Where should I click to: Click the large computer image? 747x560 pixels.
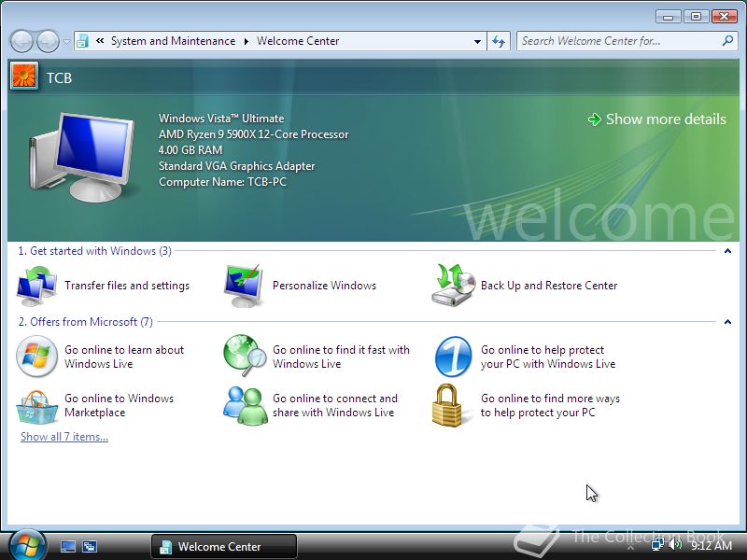pos(82,157)
